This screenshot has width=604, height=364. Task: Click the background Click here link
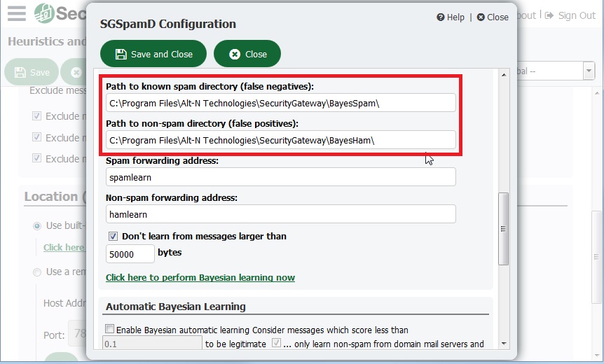(64, 247)
